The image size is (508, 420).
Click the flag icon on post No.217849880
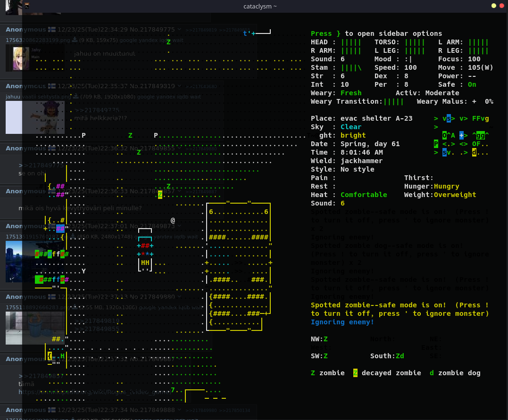[x=51, y=296]
